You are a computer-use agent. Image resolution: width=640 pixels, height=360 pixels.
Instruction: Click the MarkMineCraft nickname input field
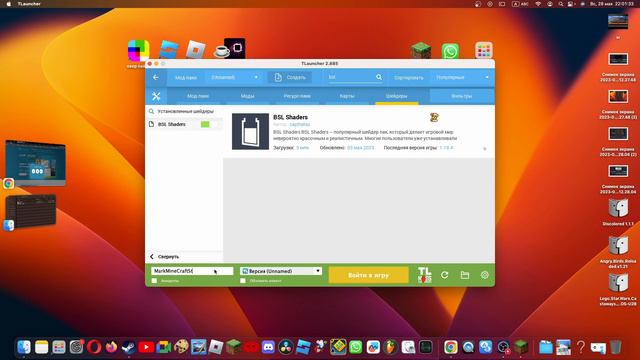click(192, 271)
